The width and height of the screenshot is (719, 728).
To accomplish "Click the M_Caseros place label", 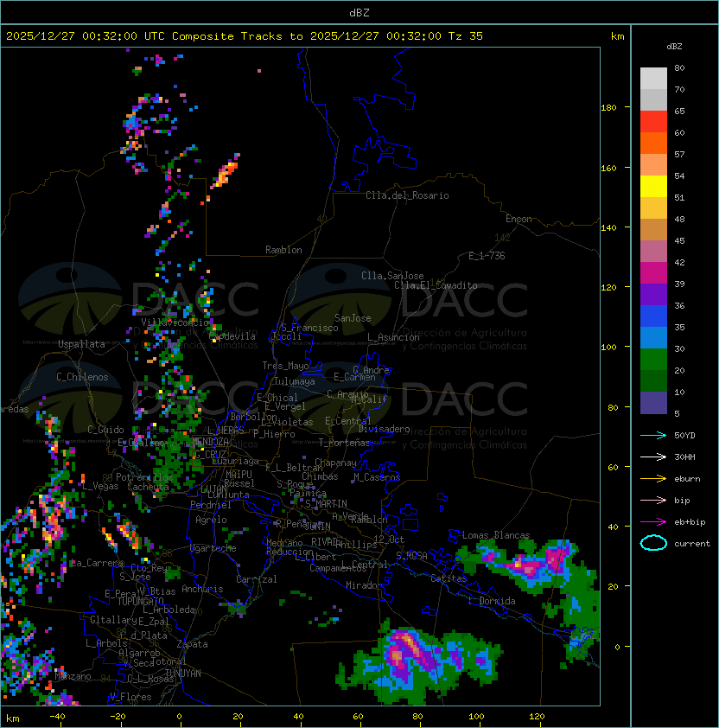I will [x=377, y=477].
